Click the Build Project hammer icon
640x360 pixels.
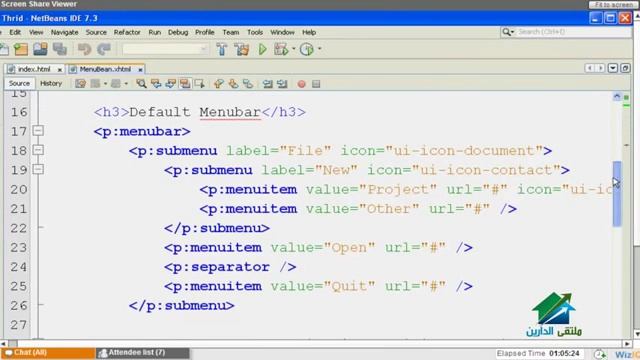click(x=222, y=49)
